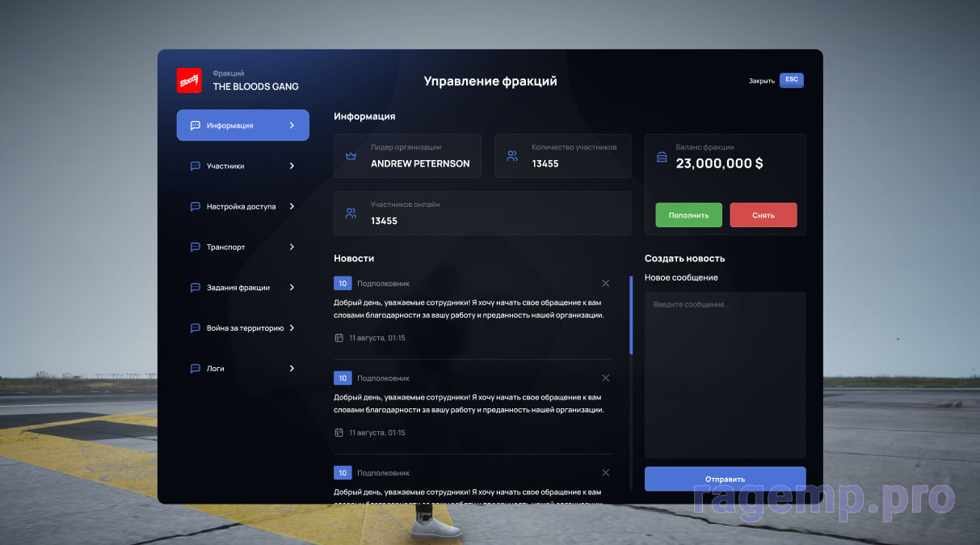Screen dimensions: 980x545
Task: Click the rank 10 badge on second news
Action: 343,378
